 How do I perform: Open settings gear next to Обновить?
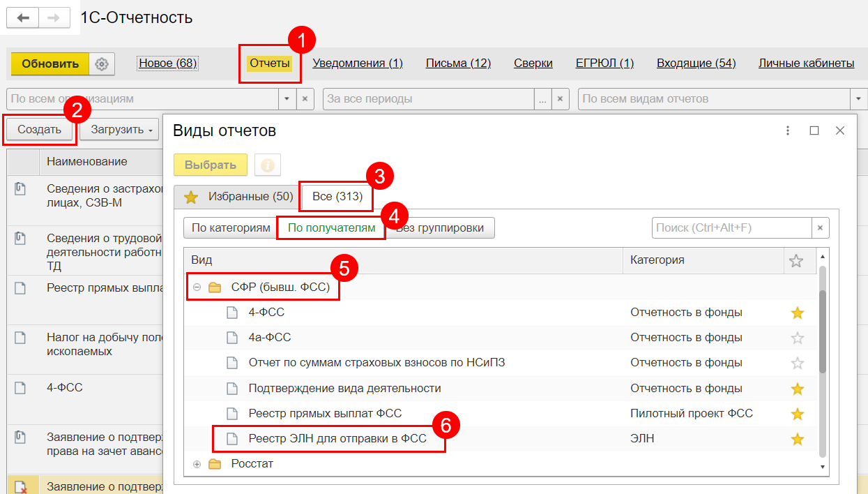[102, 64]
